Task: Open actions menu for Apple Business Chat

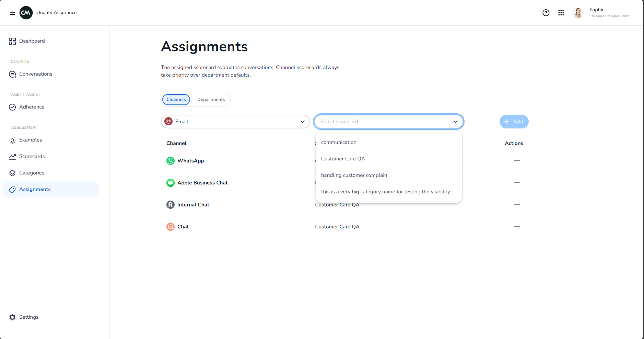Action: click(517, 182)
